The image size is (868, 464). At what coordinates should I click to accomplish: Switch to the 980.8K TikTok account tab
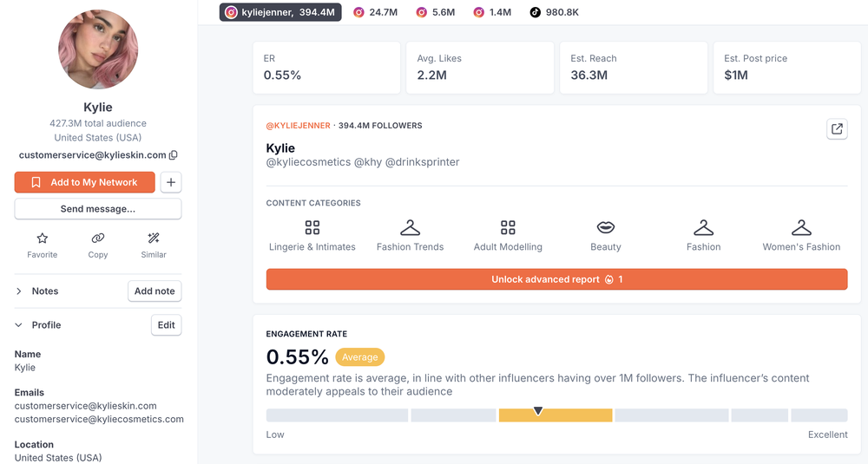(554, 12)
